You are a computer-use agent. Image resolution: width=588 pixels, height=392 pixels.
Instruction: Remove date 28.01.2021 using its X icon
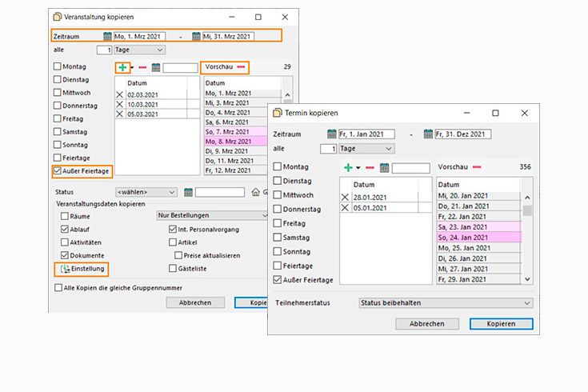pyautogui.click(x=345, y=197)
